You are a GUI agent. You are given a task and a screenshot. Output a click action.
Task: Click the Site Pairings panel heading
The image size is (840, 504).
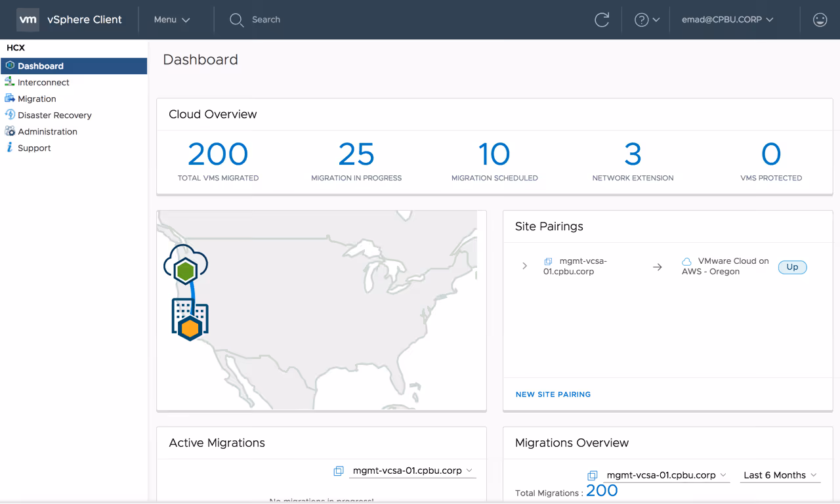pos(549,226)
